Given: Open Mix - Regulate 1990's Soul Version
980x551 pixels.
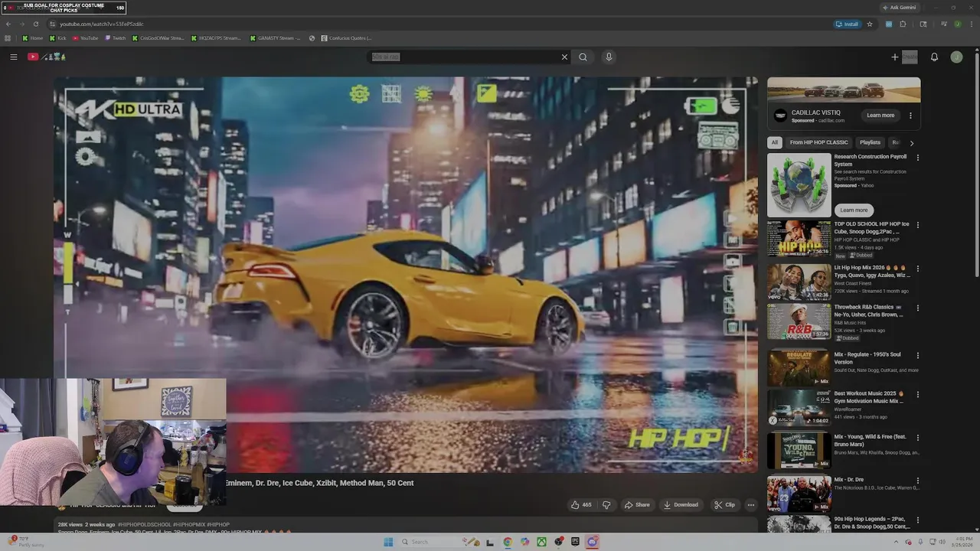Looking at the screenshot, I should tap(867, 358).
